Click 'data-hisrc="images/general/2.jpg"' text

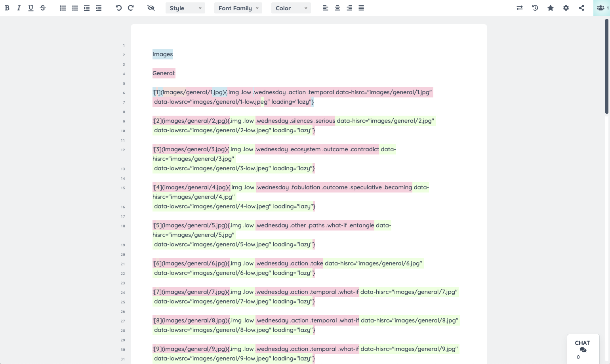(x=385, y=121)
